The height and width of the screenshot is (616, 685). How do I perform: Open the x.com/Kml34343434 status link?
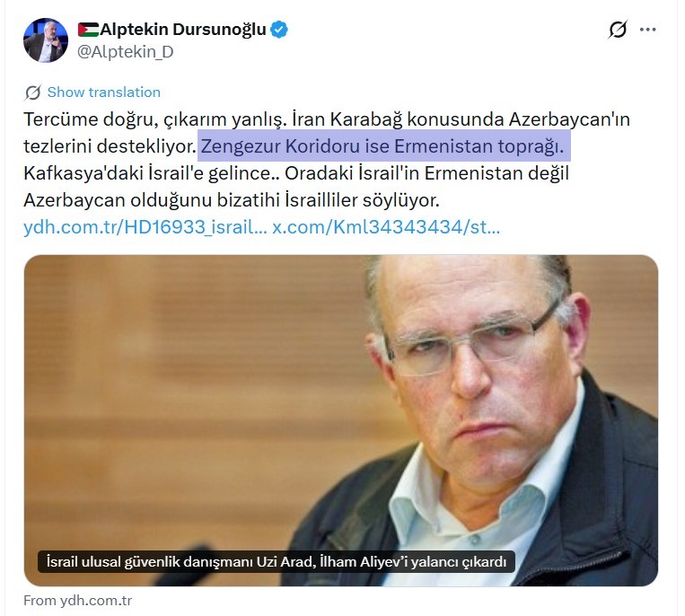click(x=386, y=227)
